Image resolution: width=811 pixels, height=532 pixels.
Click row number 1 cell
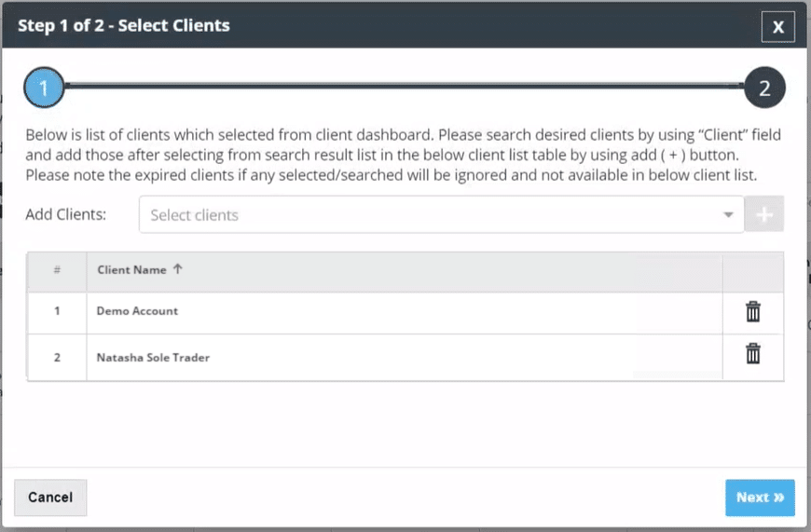point(57,311)
